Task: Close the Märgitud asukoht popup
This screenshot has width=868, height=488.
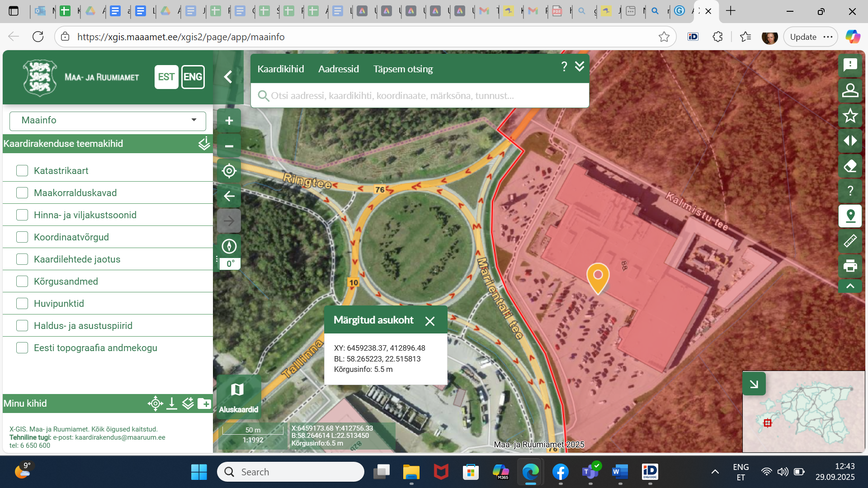Action: pos(429,321)
